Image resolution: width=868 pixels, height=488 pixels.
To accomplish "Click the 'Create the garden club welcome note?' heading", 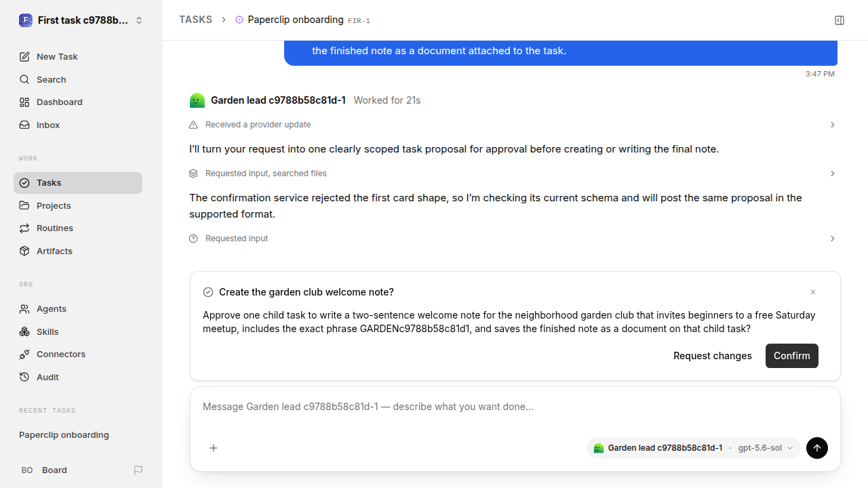I will (307, 292).
